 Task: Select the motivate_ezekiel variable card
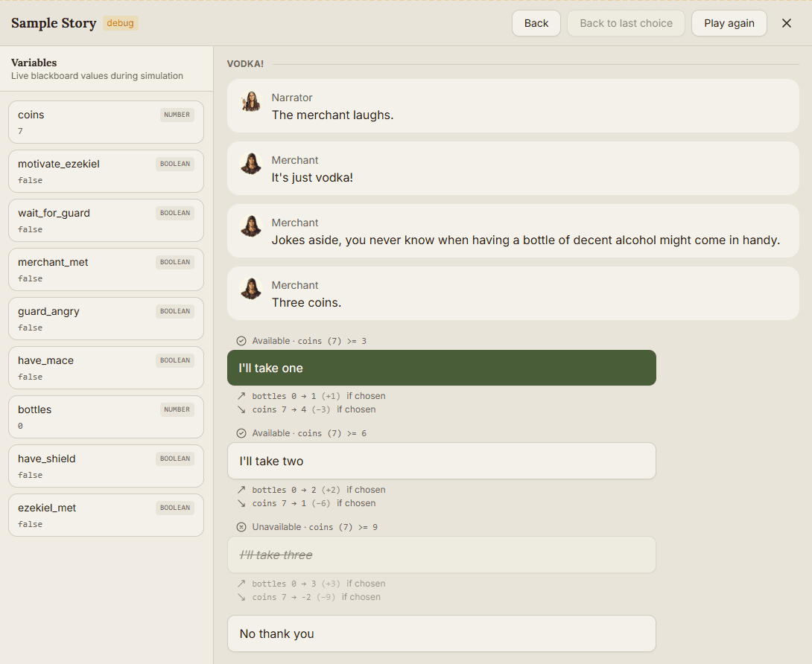(107, 171)
